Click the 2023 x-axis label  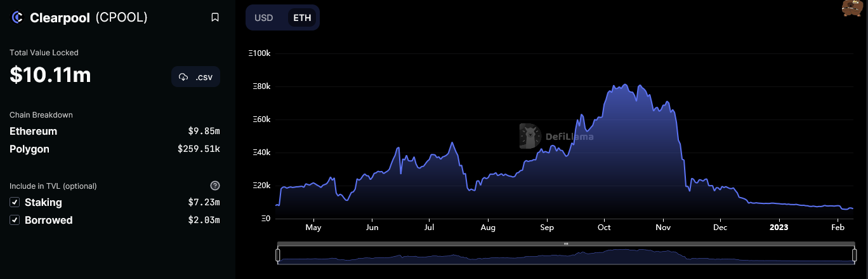point(779,228)
